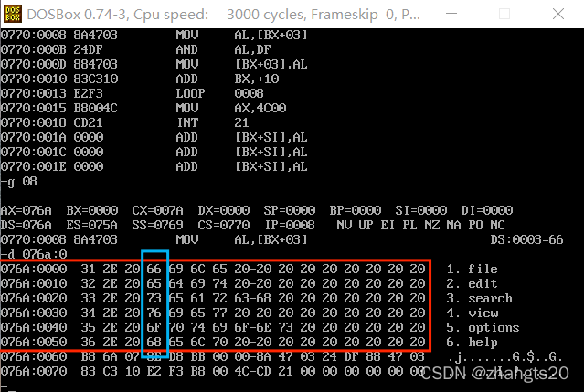Click dump address 076A:0010
The width and height of the screenshot is (584, 392).
coord(34,283)
